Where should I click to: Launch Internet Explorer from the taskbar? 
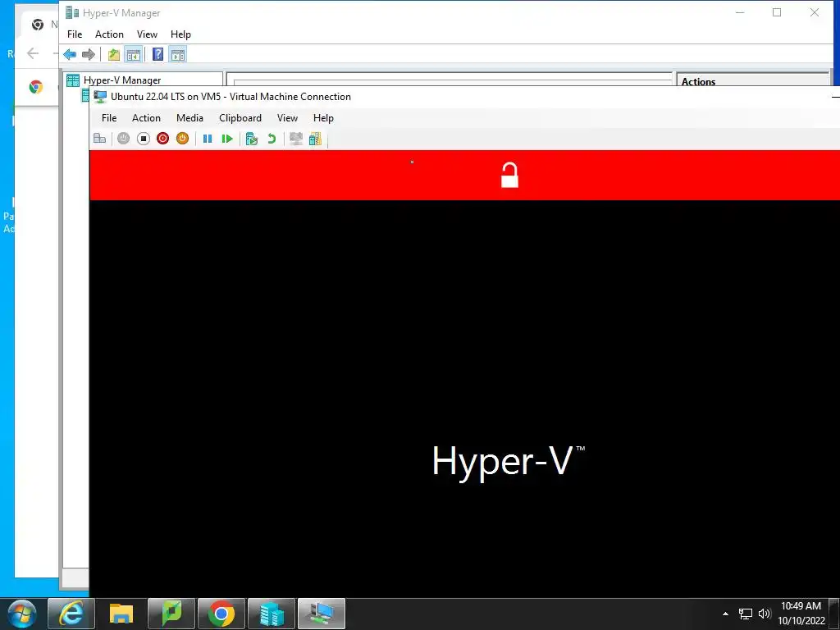click(71, 614)
